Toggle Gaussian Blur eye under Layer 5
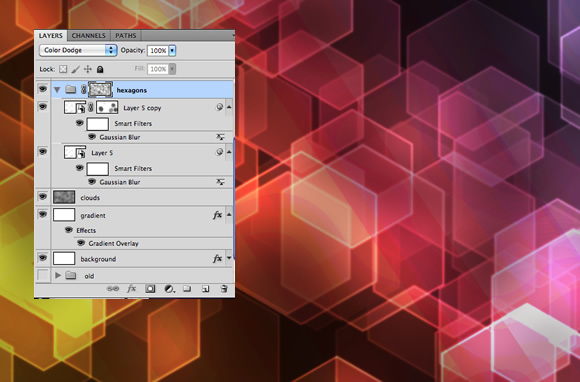Viewport: 580px width, 382px height. coord(92,182)
